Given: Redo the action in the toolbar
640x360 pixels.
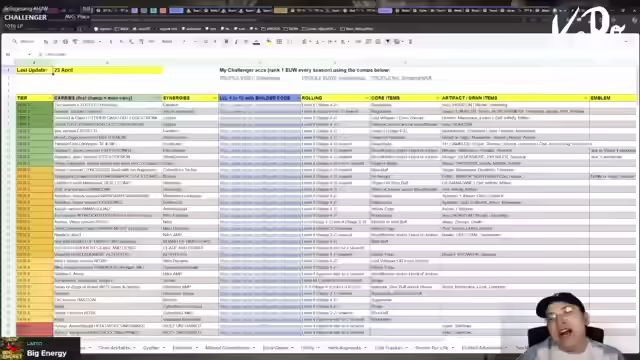Looking at the screenshot, I should pyautogui.click(x=56, y=42).
